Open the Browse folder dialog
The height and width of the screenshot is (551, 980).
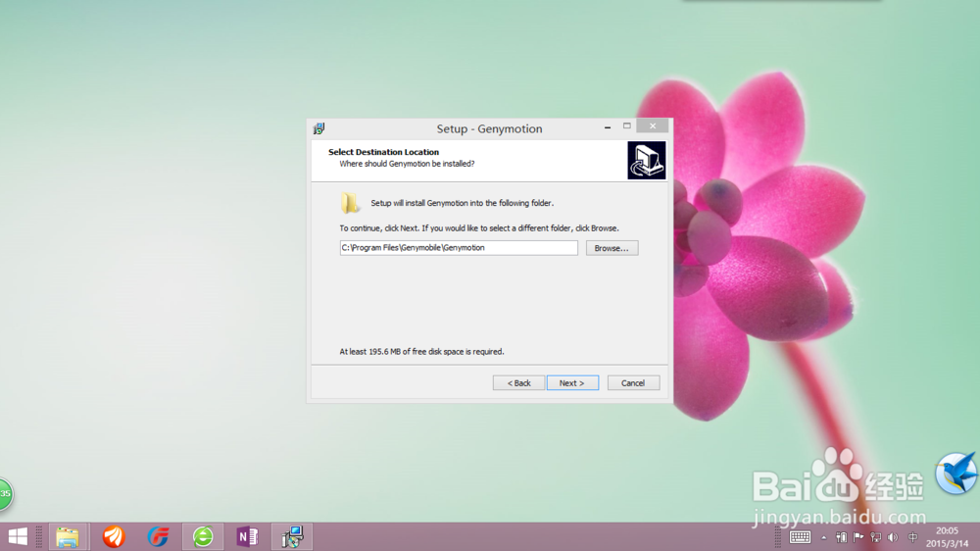[x=612, y=248]
